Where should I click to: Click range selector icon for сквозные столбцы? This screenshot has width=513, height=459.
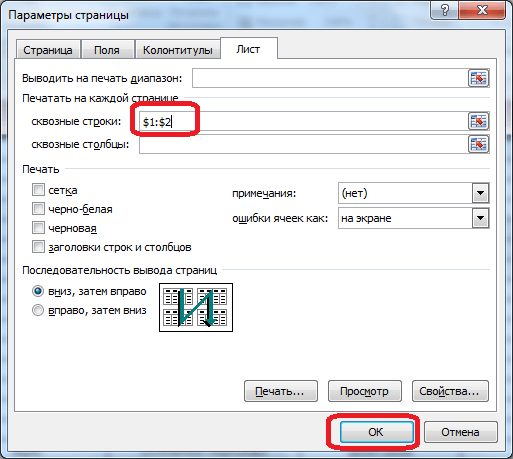pos(479,144)
